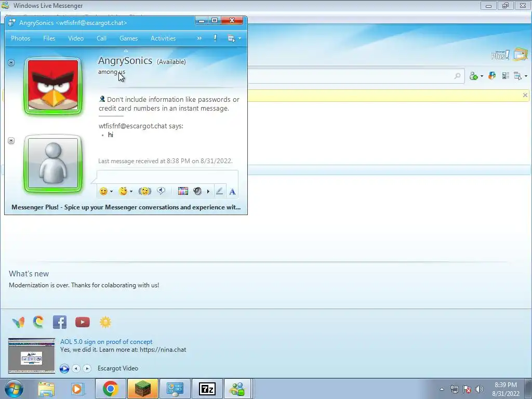Close the yellow notification bar

[x=525, y=95]
